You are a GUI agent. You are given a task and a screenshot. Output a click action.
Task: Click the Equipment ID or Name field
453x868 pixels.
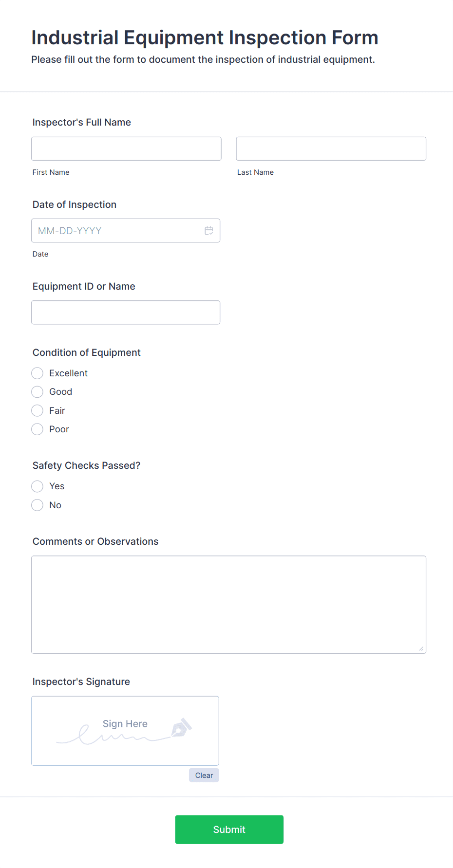pyautogui.click(x=126, y=312)
